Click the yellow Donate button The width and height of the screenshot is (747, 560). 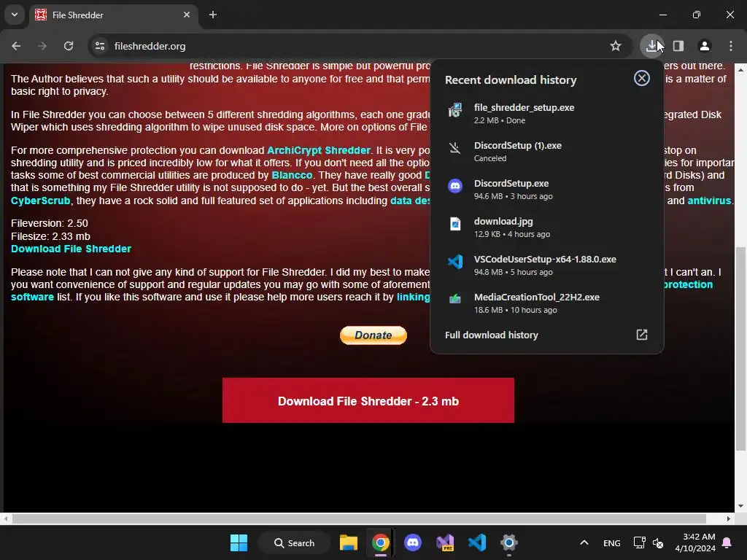pyautogui.click(x=373, y=335)
